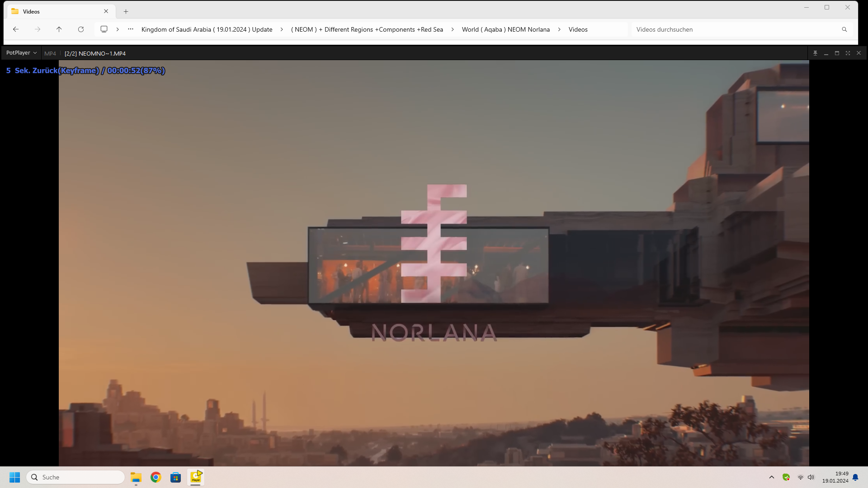Click the green security tray icon

click(786, 477)
